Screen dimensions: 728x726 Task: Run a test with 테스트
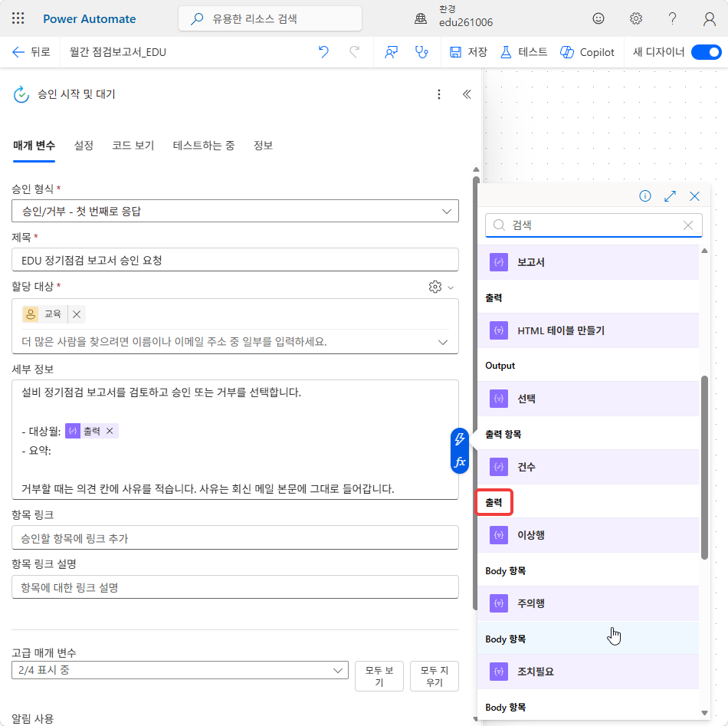(x=523, y=52)
